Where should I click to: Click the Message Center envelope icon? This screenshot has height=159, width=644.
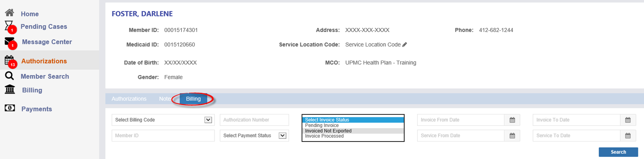click(10, 41)
